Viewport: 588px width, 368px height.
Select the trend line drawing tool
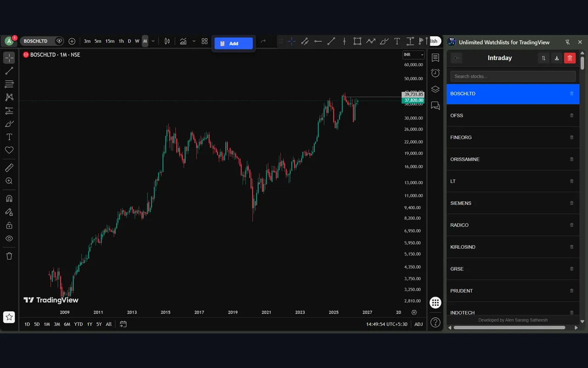[9, 71]
